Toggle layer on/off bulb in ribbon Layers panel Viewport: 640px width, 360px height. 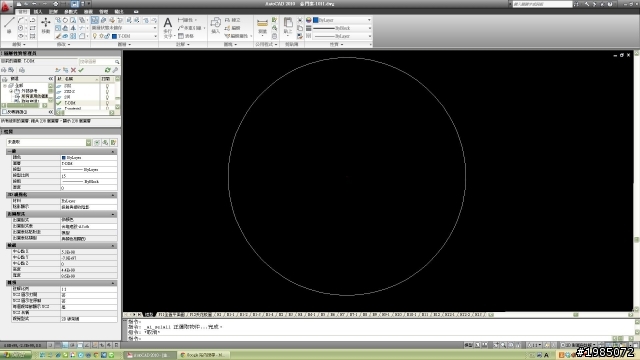click(95, 36)
